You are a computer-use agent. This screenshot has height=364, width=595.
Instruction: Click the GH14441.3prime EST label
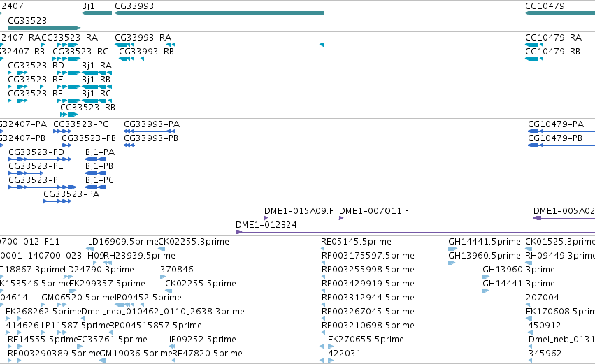[519, 284]
